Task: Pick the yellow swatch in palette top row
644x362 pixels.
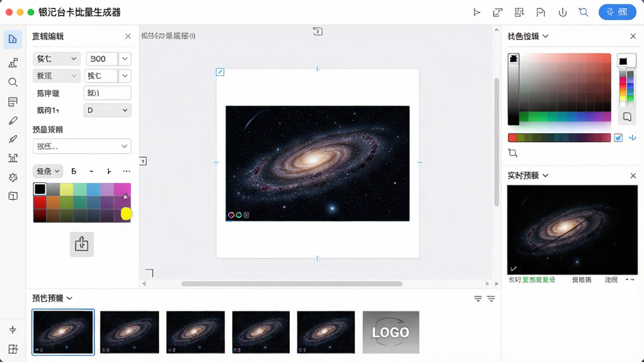Action: point(67,189)
